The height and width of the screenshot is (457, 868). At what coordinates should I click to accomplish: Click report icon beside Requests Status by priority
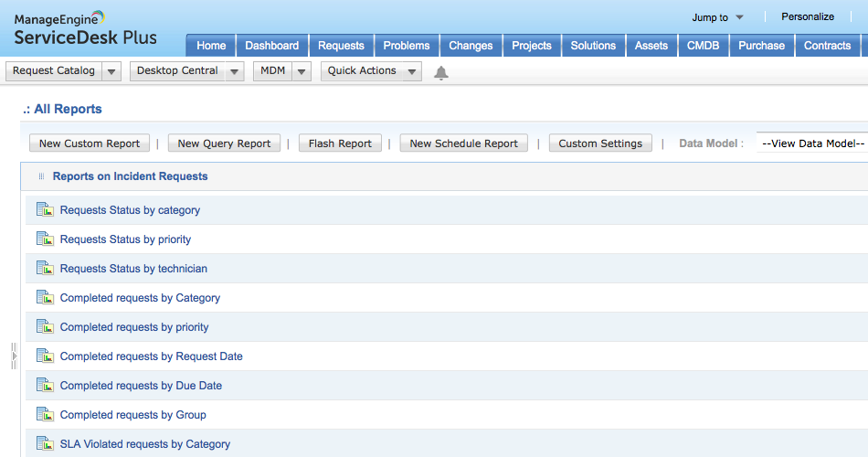pyautogui.click(x=45, y=239)
